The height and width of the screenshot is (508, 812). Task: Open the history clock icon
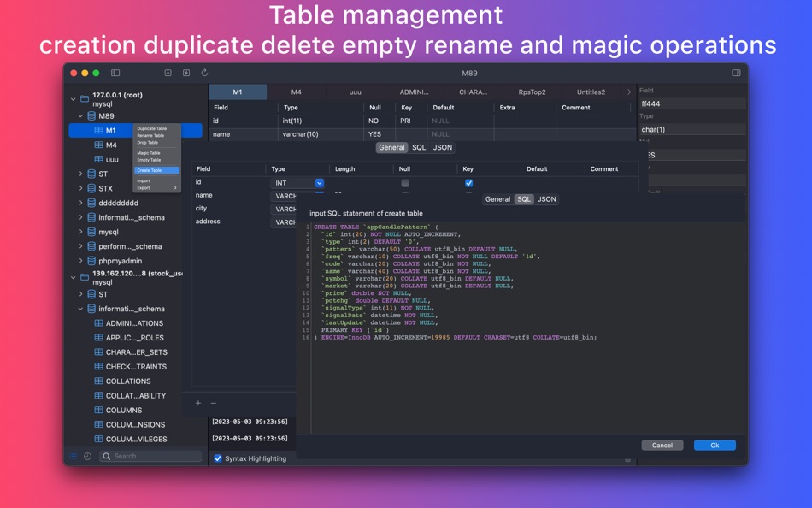(87, 457)
